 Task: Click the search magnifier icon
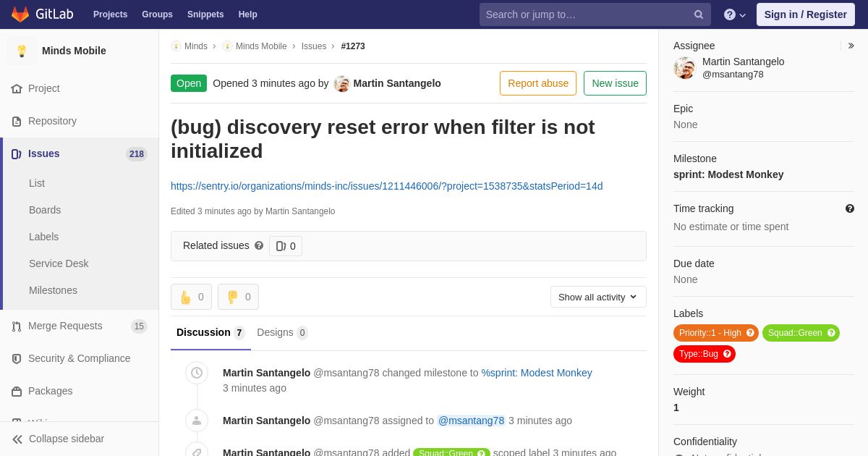pyautogui.click(x=699, y=14)
